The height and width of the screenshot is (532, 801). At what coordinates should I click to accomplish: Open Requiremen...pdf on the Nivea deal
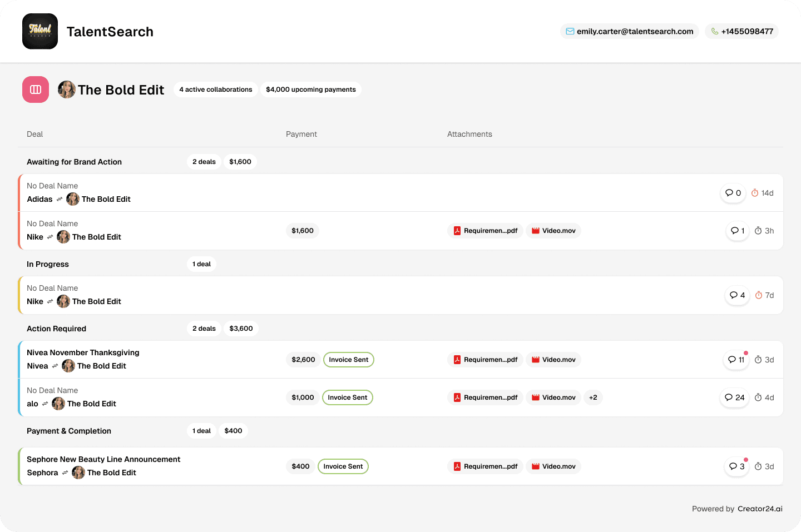click(485, 360)
